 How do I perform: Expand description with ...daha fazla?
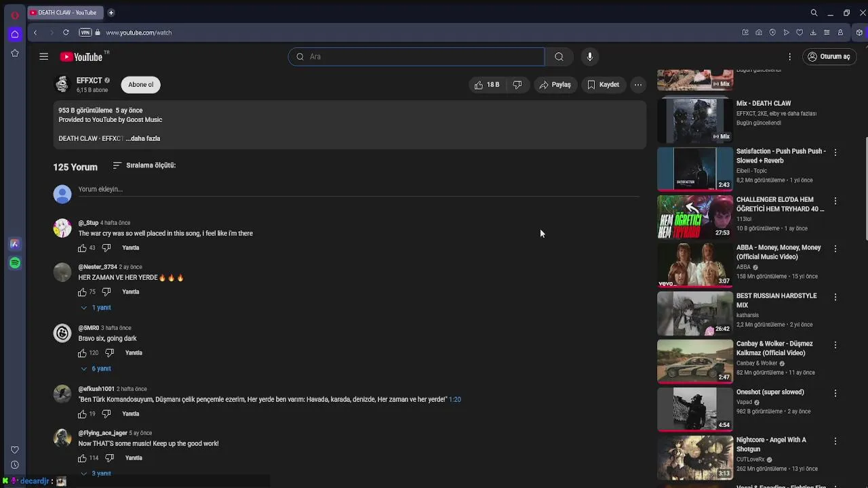pyautogui.click(x=143, y=138)
